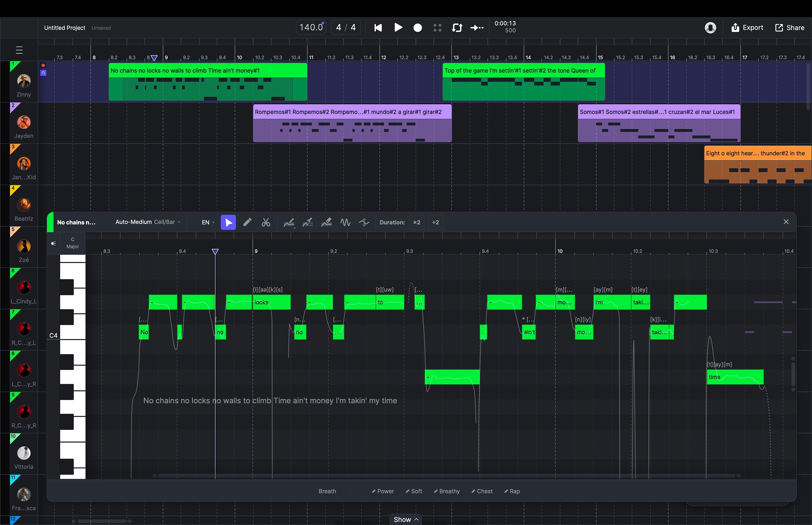
Task: Select the arrow selection tool in the editor
Action: pos(228,222)
